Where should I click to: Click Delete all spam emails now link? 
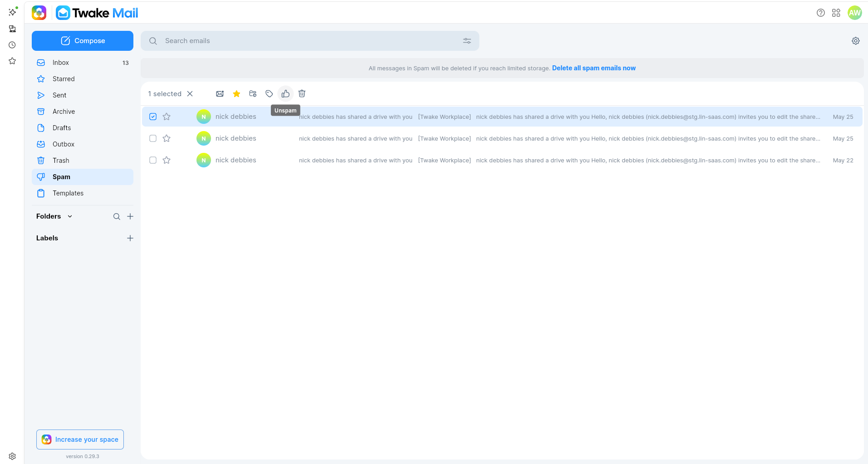pyautogui.click(x=593, y=68)
